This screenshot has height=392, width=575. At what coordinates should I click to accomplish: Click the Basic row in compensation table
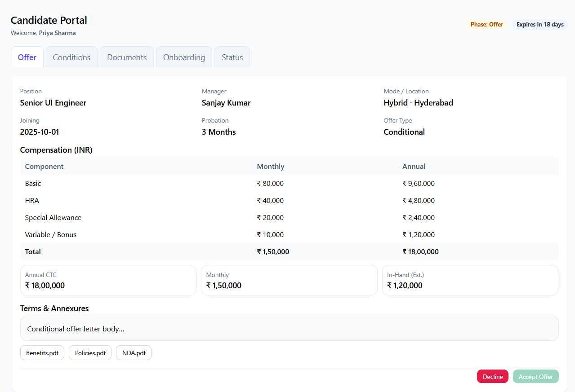click(x=33, y=184)
